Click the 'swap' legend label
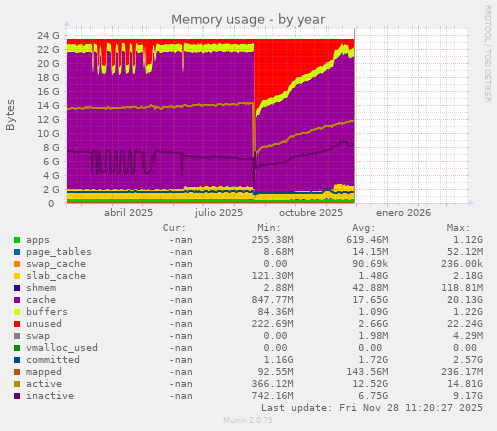Image resolution: width=497 pixels, height=431 pixels. [38, 336]
